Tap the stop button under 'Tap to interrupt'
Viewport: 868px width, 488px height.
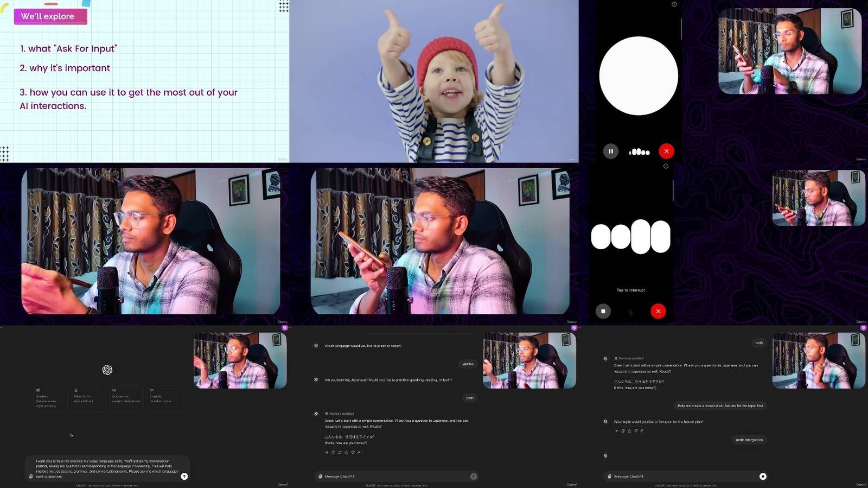point(603,311)
